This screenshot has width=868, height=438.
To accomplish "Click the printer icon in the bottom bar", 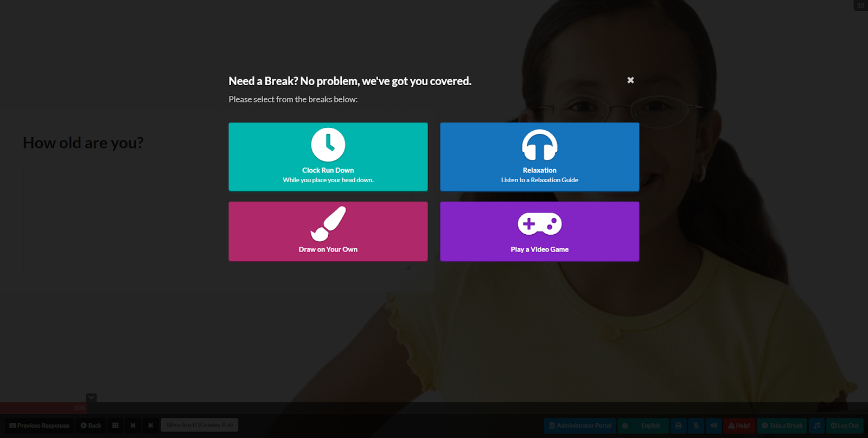I will (x=679, y=426).
